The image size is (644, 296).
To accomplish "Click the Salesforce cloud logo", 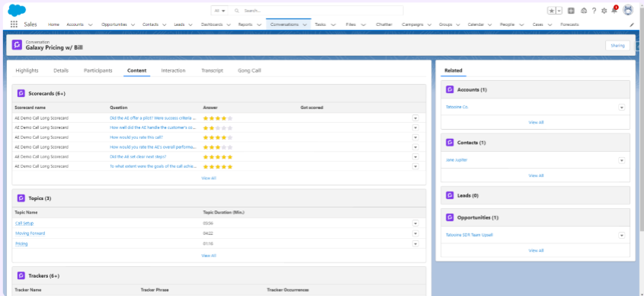I will (x=17, y=10).
